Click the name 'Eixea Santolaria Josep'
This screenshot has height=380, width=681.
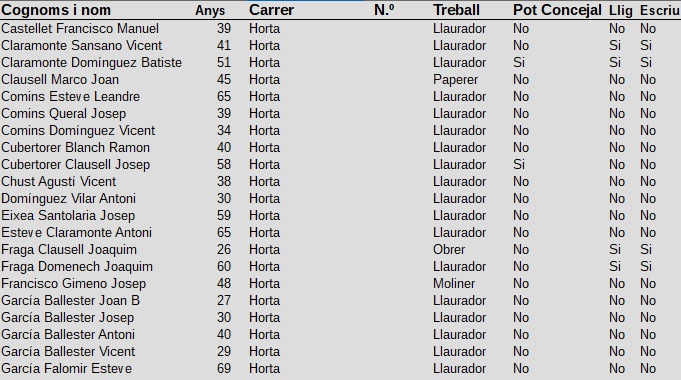[68, 216]
